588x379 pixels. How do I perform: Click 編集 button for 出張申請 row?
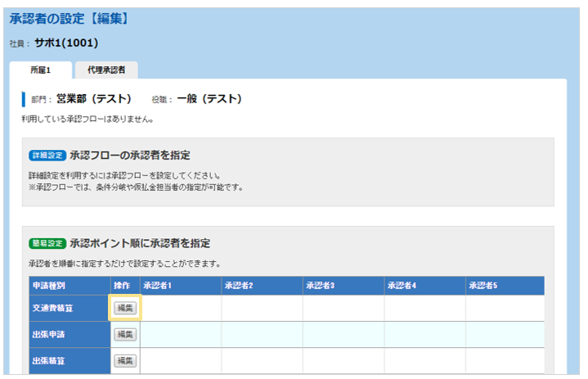(125, 334)
